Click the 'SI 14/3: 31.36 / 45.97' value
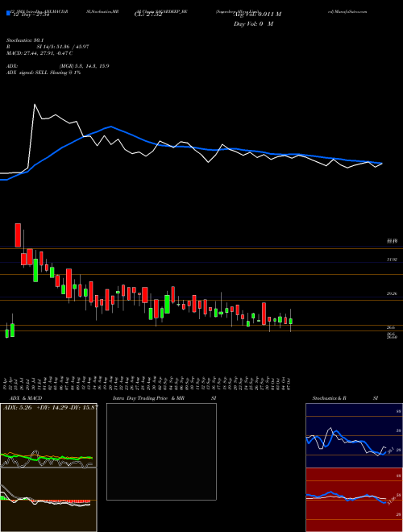The image size is (403, 532). click(x=63, y=47)
